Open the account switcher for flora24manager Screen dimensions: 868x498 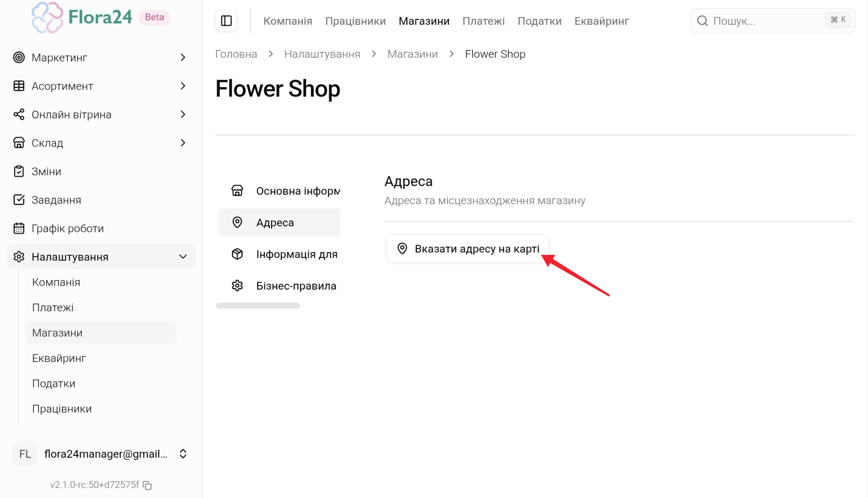183,454
